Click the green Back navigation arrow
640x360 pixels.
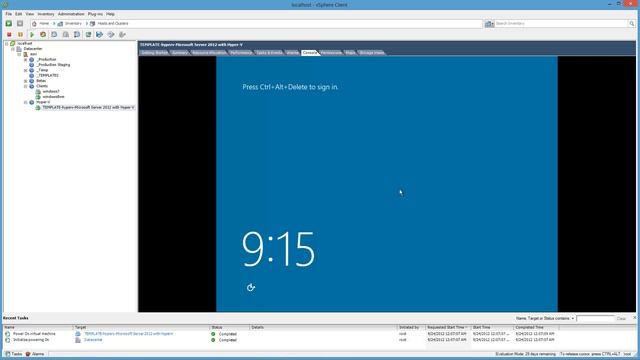click(x=9, y=24)
